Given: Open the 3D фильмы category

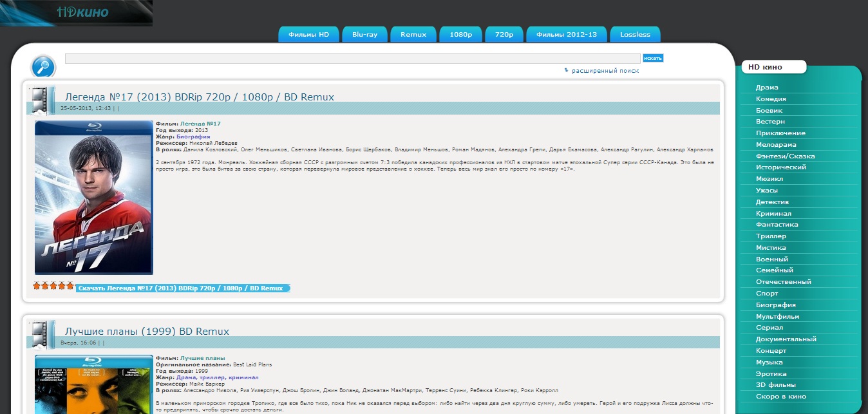Looking at the screenshot, I should 776,385.
